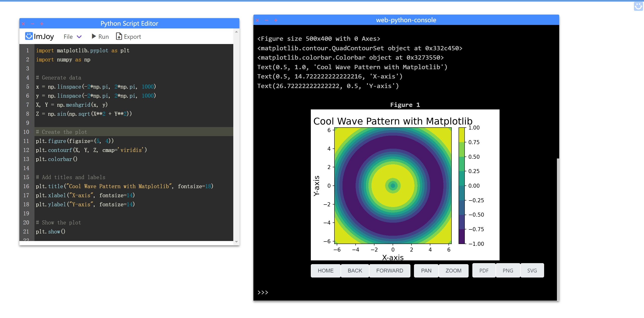Viewport: 644px width, 318px height.
Task: Download the figure as PNG
Action: pyautogui.click(x=508, y=271)
